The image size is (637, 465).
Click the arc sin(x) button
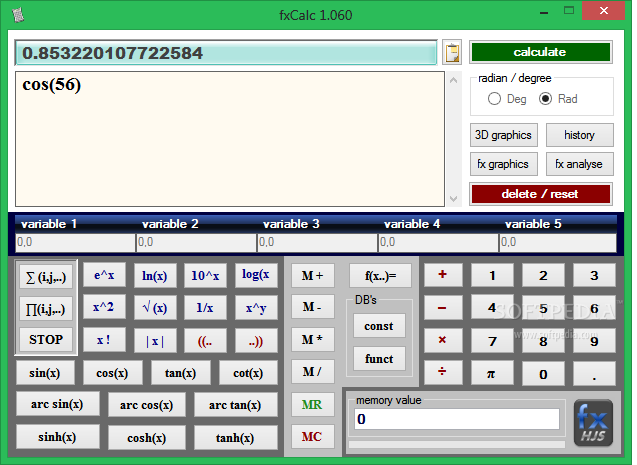(x=57, y=404)
